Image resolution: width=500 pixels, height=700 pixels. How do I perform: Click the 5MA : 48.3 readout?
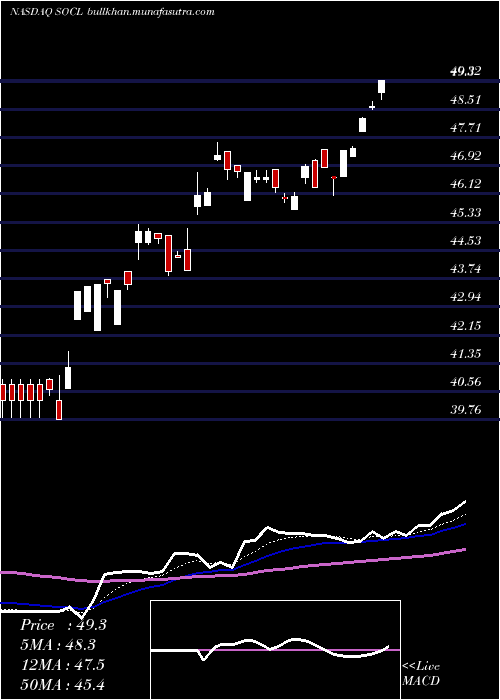coord(58,645)
